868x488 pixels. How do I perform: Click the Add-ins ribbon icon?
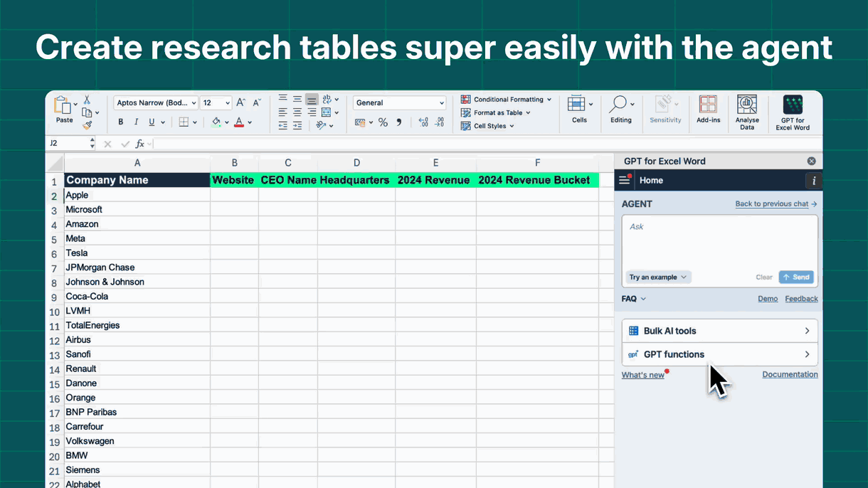coord(708,108)
